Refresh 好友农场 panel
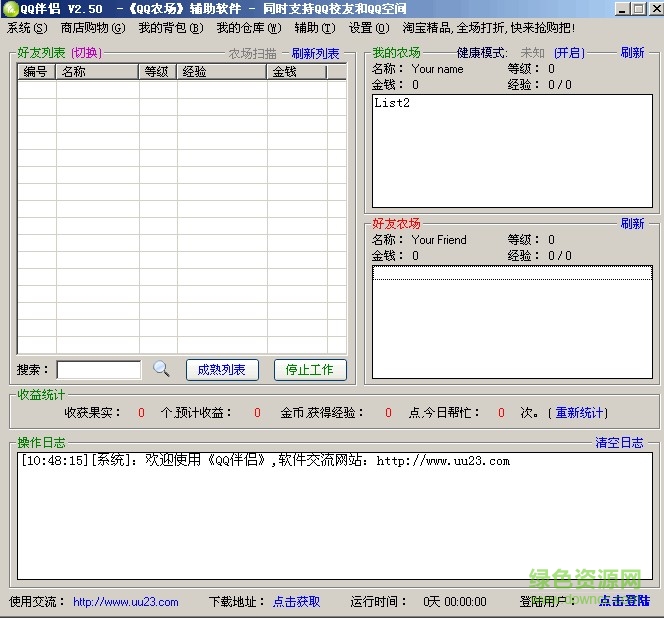Screen dimensions: 664x618 [632, 224]
